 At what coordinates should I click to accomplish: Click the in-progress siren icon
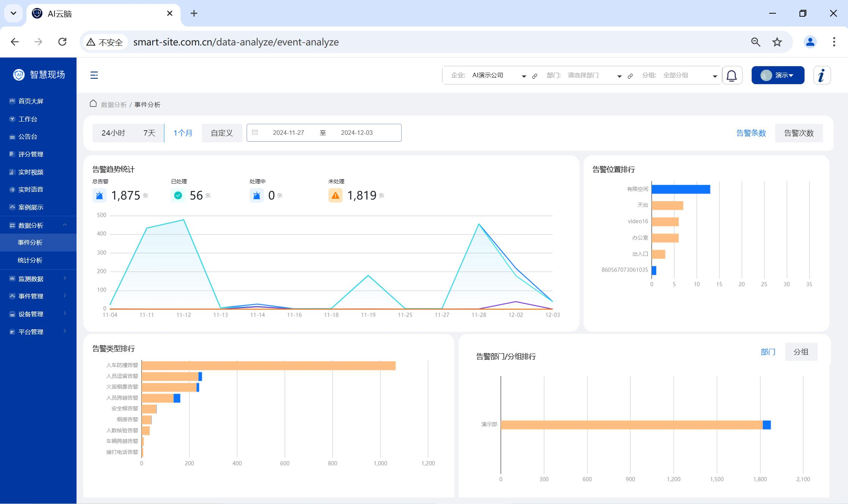tap(257, 195)
